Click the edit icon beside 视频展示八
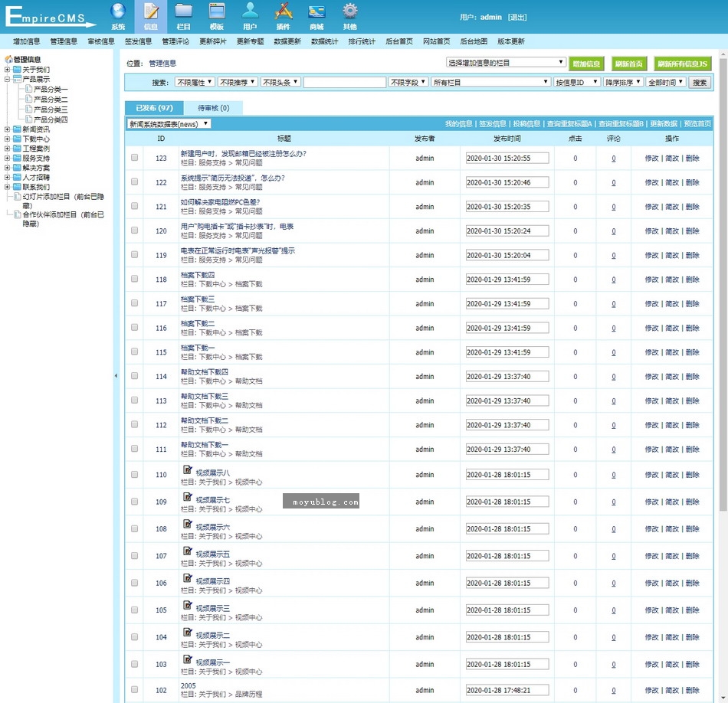The height and width of the screenshot is (703, 728). pos(188,469)
